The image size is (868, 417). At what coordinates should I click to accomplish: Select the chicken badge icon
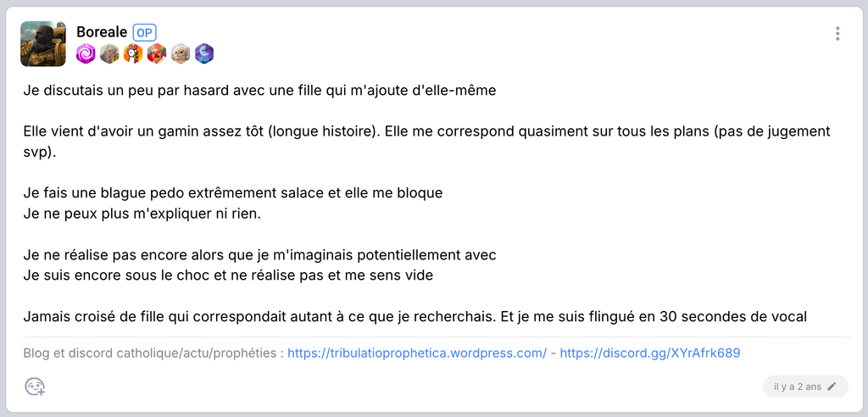tap(133, 54)
